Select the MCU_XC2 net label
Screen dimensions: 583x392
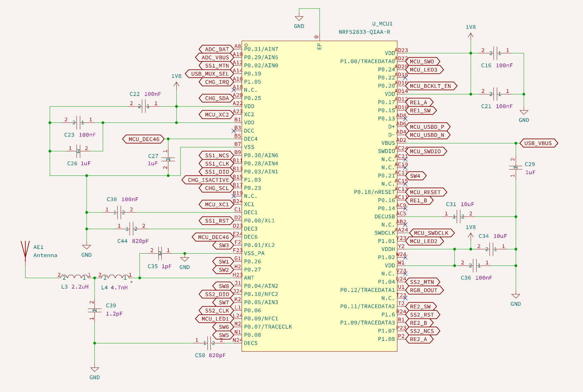(x=216, y=115)
